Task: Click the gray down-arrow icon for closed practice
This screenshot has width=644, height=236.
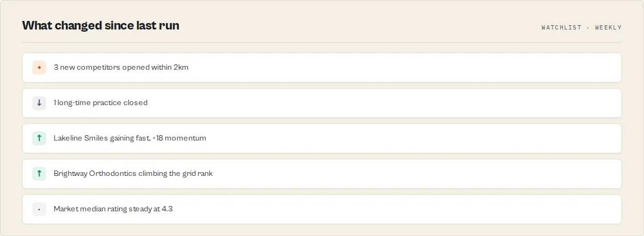Action: (39, 103)
